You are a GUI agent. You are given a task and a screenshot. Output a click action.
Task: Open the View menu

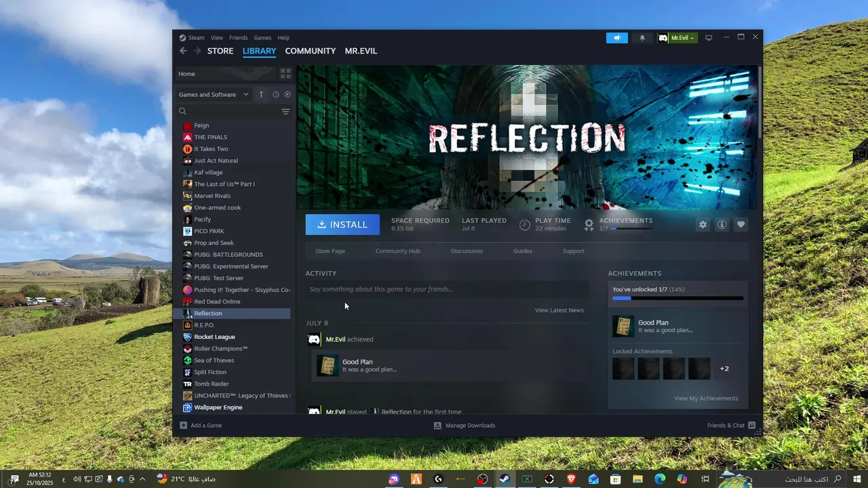216,38
